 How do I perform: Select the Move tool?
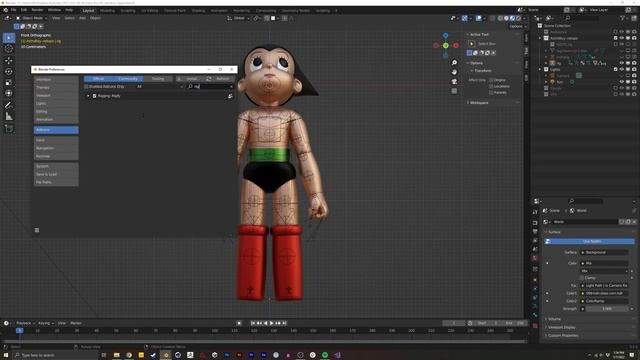tap(9, 60)
